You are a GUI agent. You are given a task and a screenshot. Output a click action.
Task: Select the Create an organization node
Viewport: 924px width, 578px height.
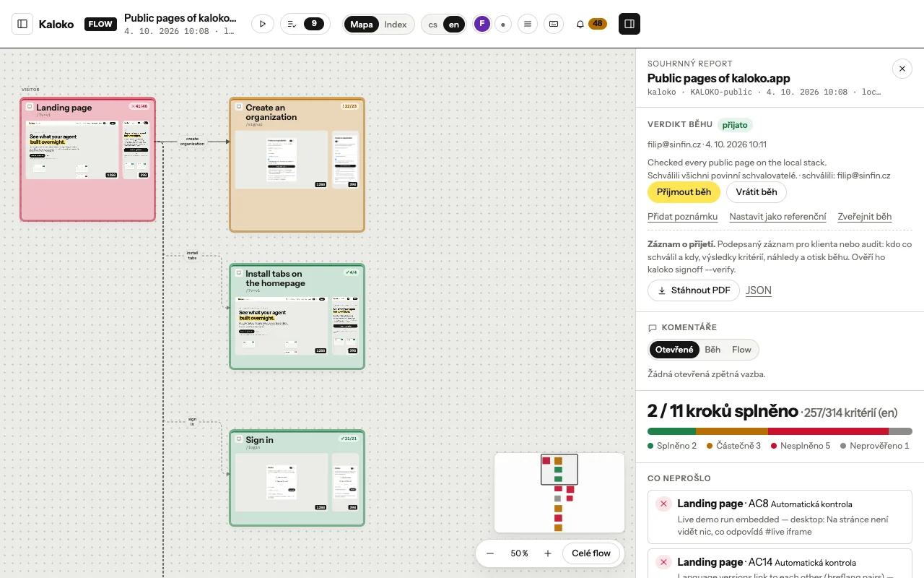[x=297, y=165]
